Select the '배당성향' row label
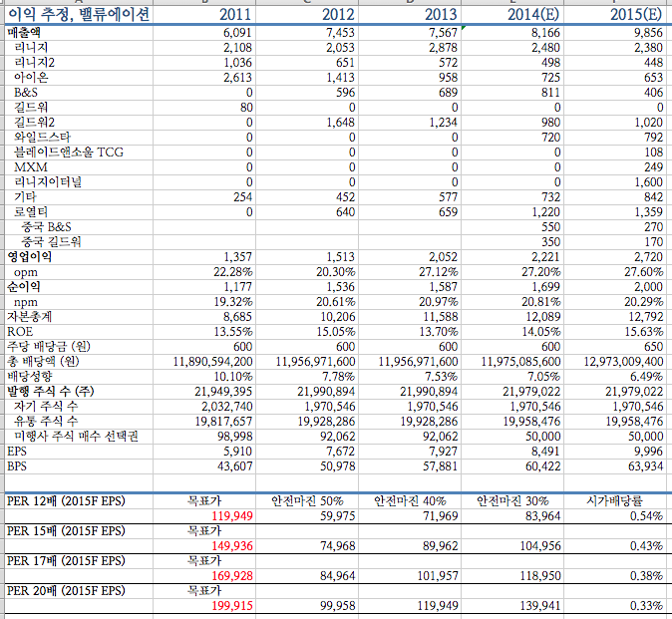This screenshot has height=619, width=672. [x=29, y=377]
